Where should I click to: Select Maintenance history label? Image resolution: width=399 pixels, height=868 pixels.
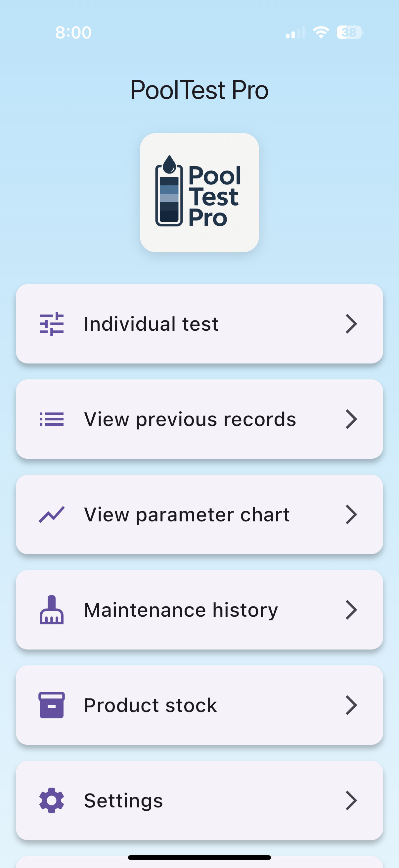click(181, 610)
